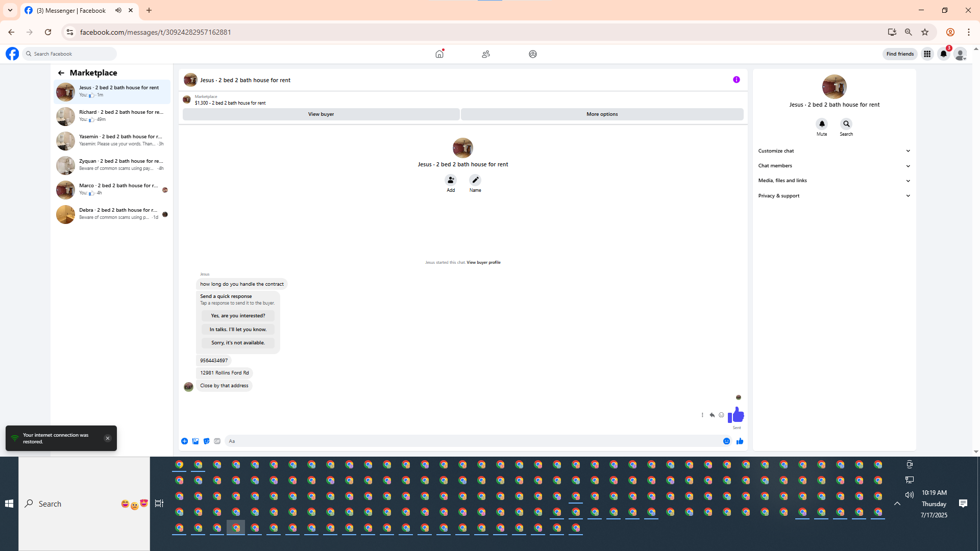The image size is (980, 551).
Task: Expand Media, files and links
Action: pos(834,181)
